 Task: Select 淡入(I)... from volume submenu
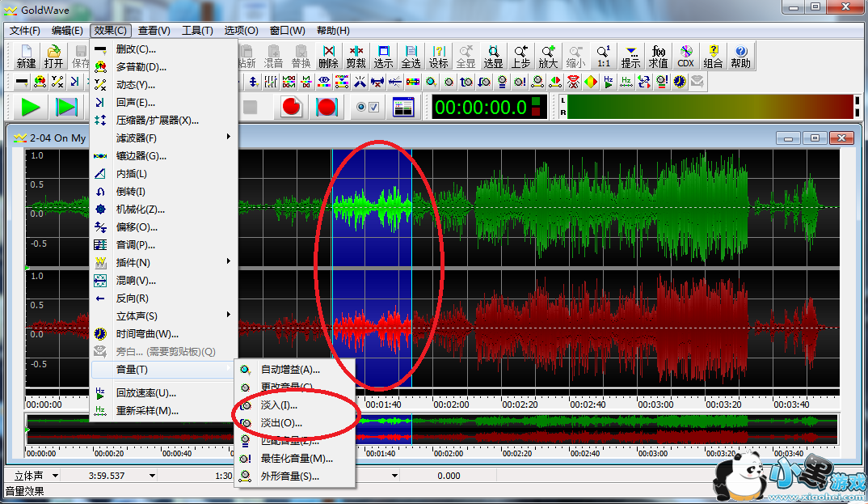279,405
